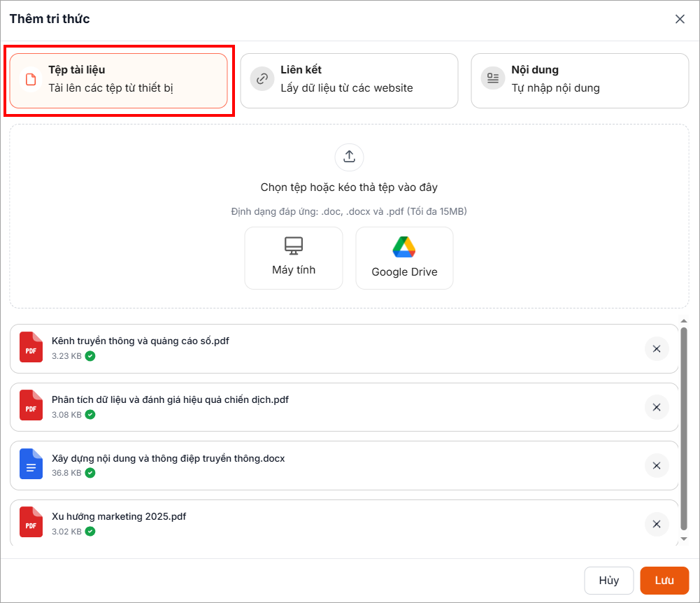Click green check beside 36.8 KB

point(90,473)
